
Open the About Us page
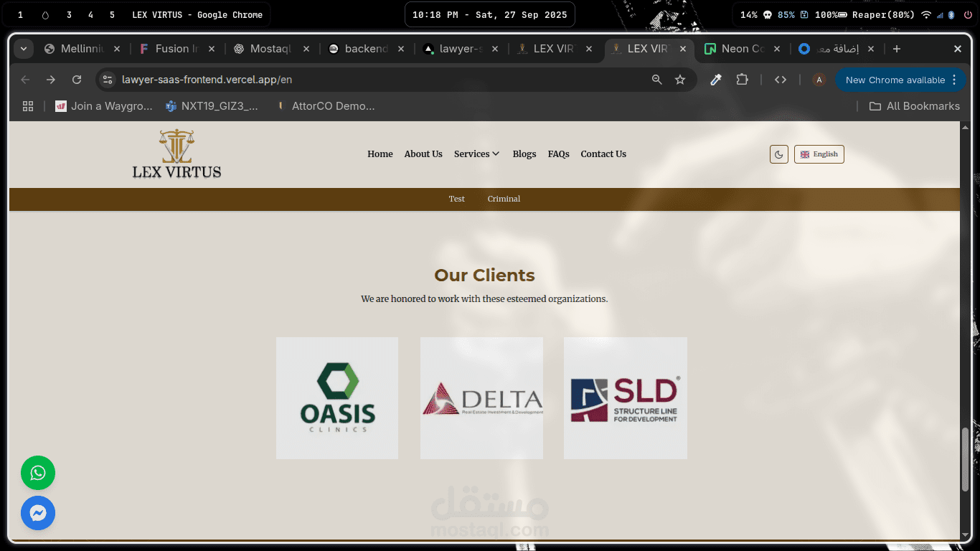click(x=423, y=154)
